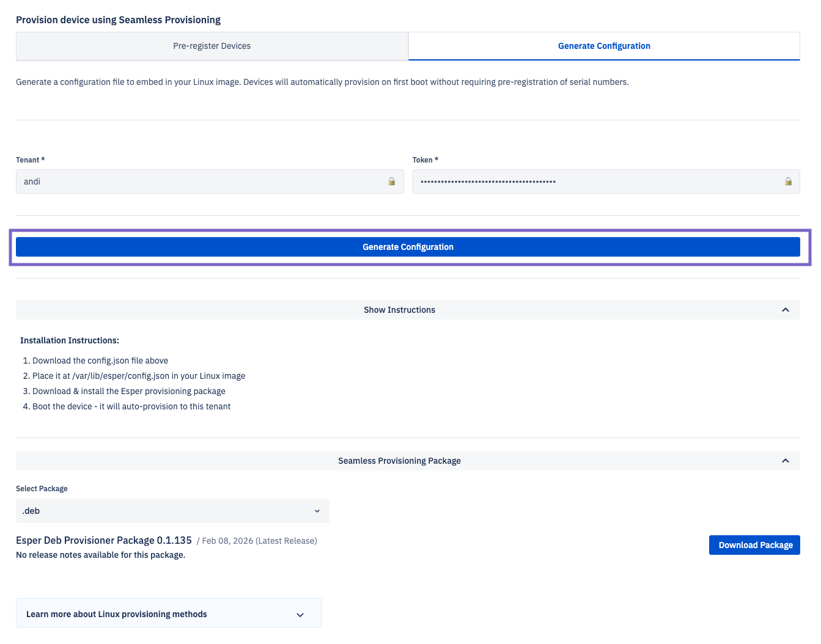The width and height of the screenshot is (821, 644).
Task: Click the Tenant field containing andi
Action: (x=202, y=181)
